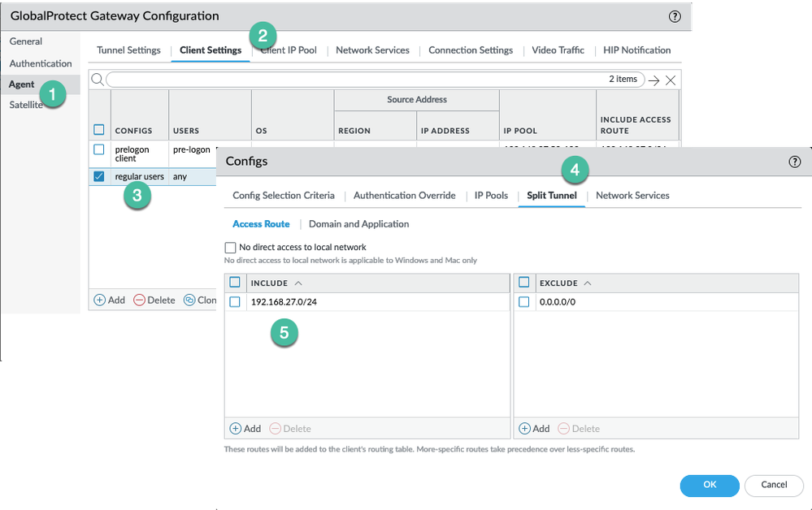
Task: Select Authentication in the left sidebar
Action: (41, 63)
